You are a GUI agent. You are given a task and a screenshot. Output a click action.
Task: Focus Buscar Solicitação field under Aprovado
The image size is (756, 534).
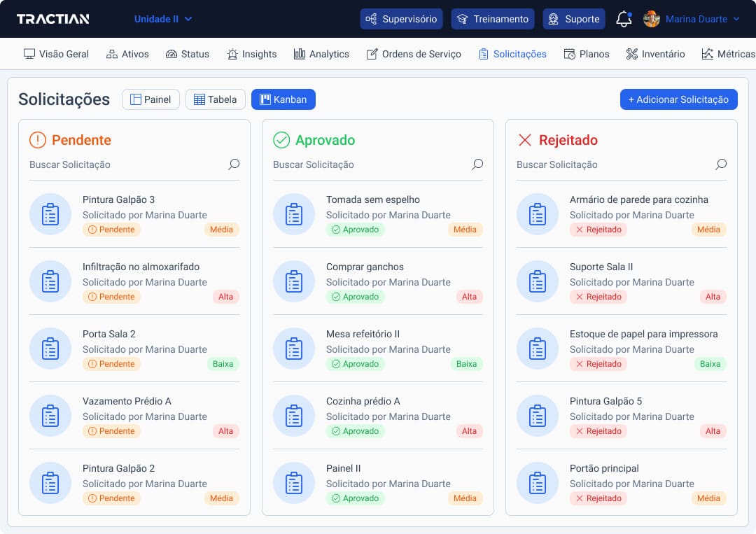click(x=378, y=165)
